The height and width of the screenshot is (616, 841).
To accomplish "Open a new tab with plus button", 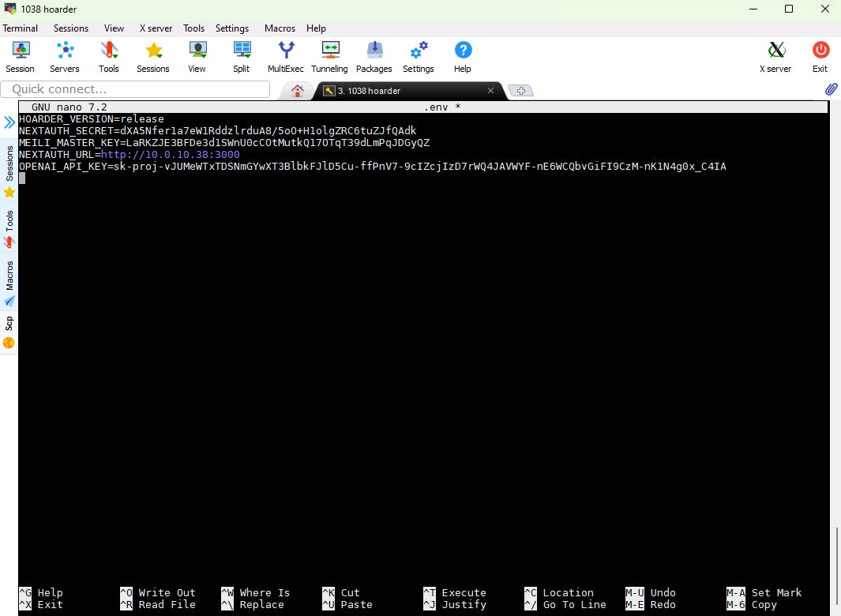I will [521, 91].
